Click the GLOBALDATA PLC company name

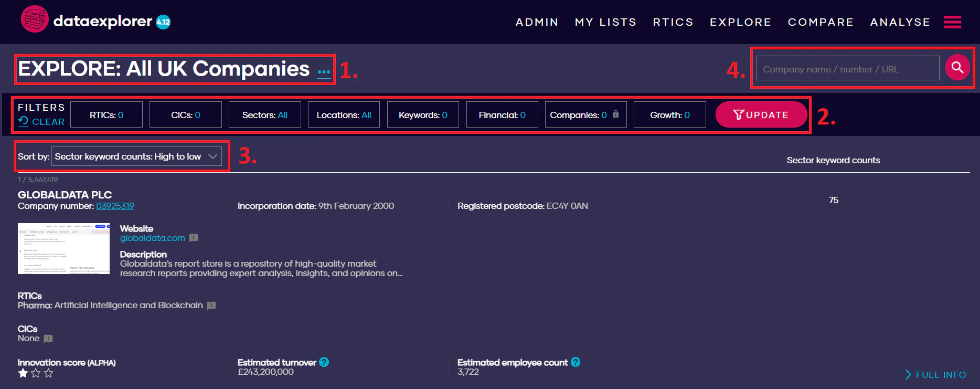65,195
